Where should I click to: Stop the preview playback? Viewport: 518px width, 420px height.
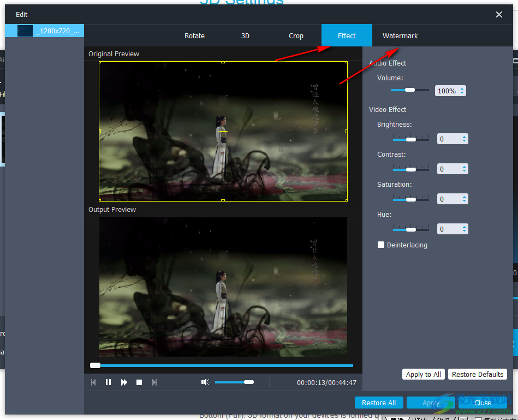click(x=139, y=382)
